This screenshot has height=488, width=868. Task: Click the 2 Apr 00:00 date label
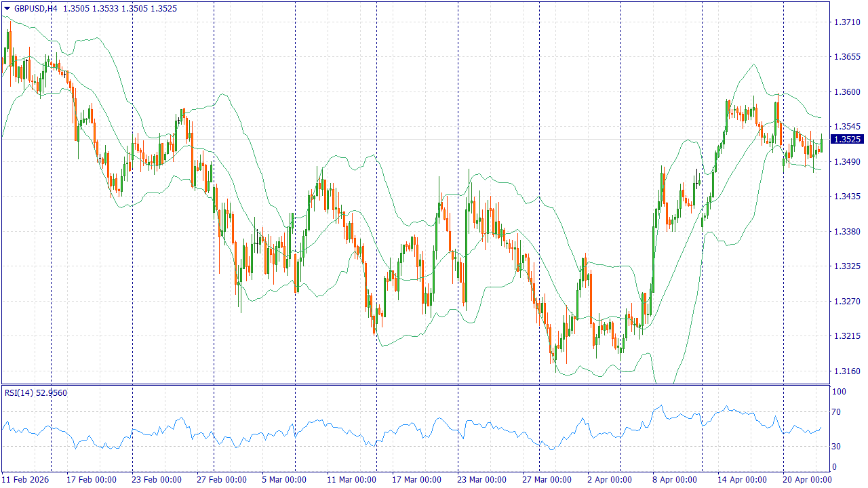coord(611,480)
